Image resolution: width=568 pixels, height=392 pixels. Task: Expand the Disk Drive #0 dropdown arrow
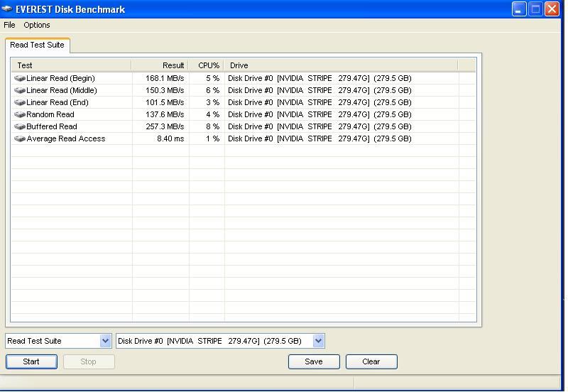[318, 341]
